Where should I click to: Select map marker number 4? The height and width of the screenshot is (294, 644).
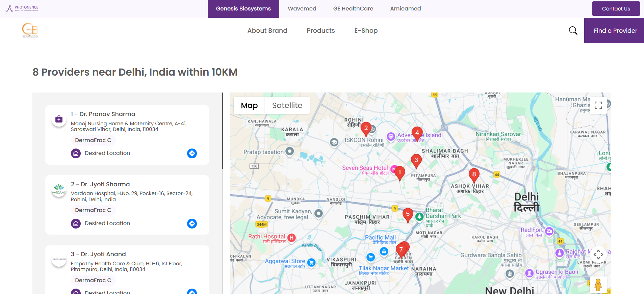417,134
